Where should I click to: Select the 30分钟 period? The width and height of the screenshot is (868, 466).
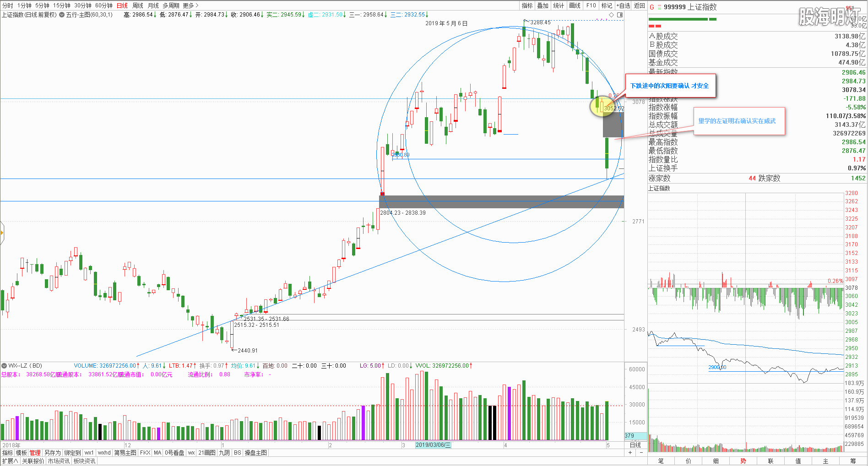pyautogui.click(x=83, y=5)
